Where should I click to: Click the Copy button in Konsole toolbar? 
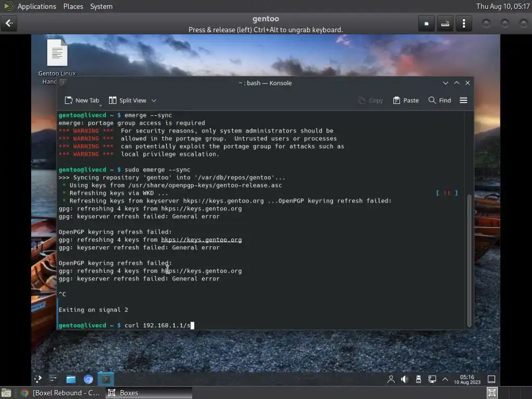(x=371, y=100)
